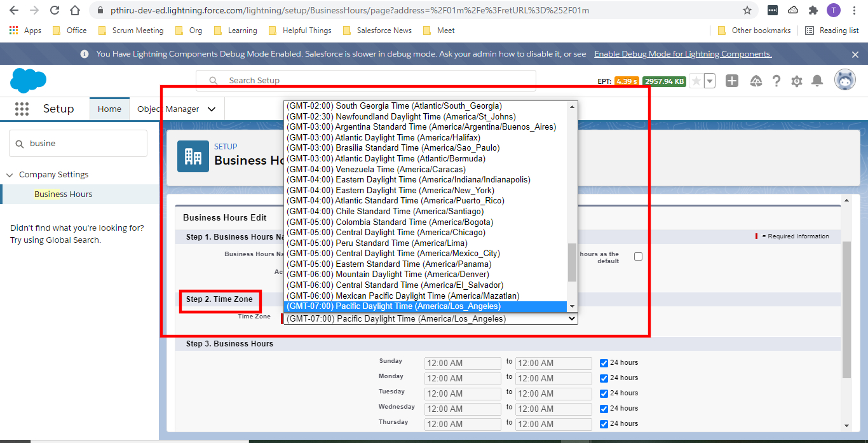Image resolution: width=868 pixels, height=443 pixels.
Task: Open Setup help with the question mark icon
Action: [x=776, y=81]
